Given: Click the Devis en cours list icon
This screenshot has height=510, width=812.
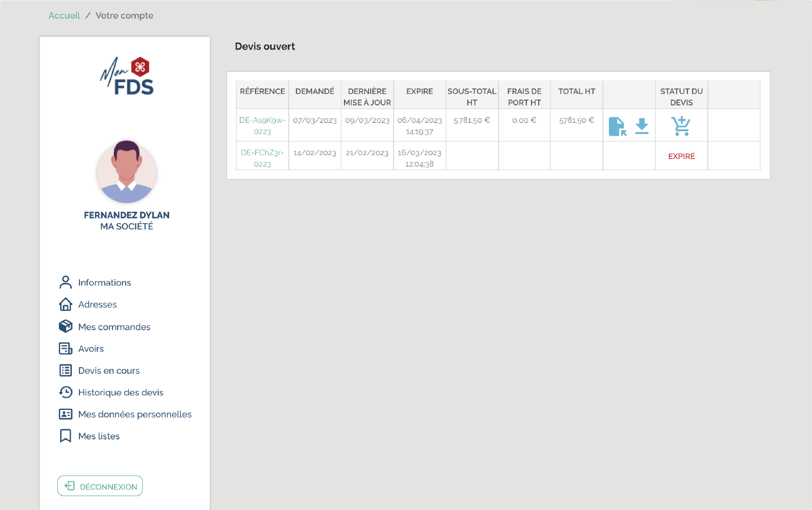Looking at the screenshot, I should (x=66, y=370).
